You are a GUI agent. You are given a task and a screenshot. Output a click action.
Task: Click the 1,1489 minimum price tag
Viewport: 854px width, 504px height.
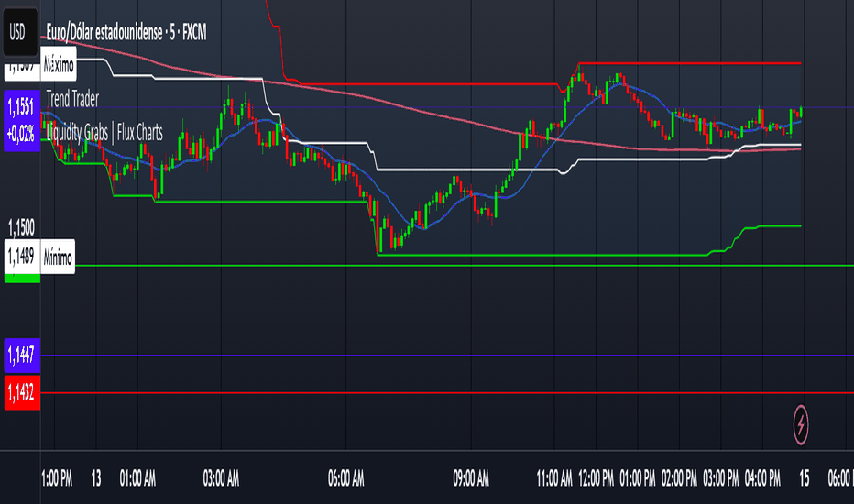[22, 256]
